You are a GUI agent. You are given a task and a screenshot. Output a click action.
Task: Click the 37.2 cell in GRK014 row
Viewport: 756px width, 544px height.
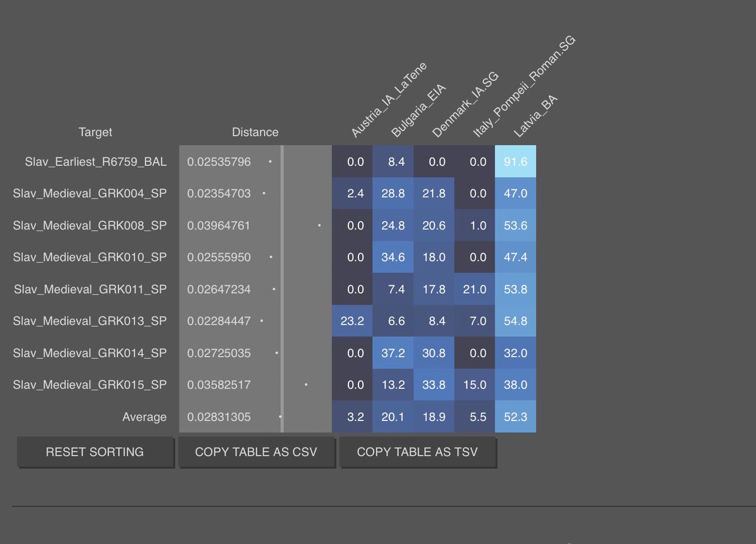pyautogui.click(x=393, y=353)
